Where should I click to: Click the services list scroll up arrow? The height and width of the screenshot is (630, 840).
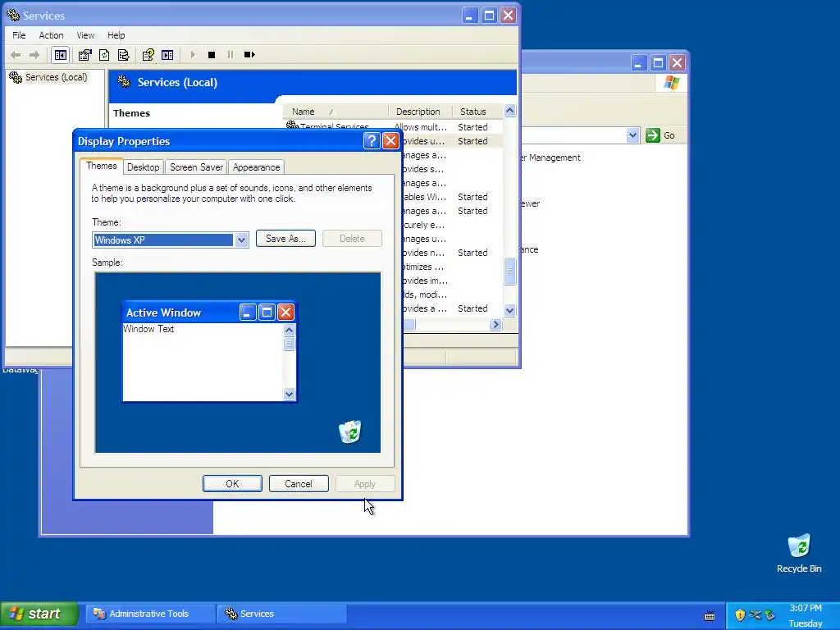(x=509, y=111)
